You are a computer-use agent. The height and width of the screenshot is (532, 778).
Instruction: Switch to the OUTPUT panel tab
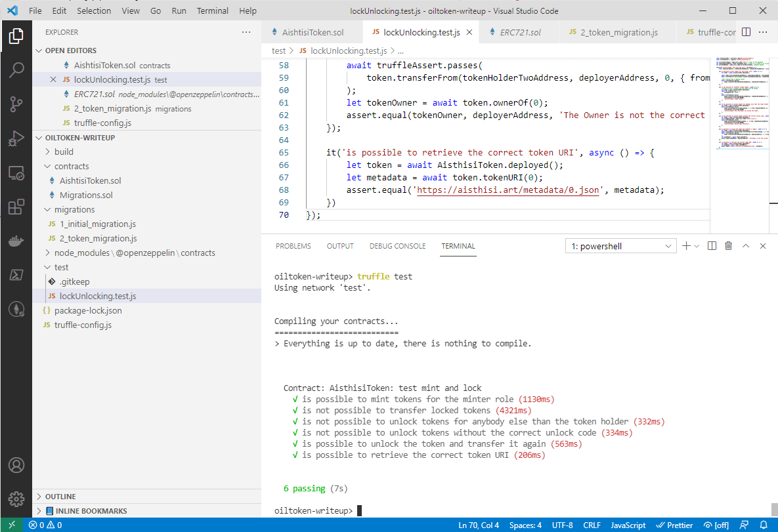click(340, 246)
